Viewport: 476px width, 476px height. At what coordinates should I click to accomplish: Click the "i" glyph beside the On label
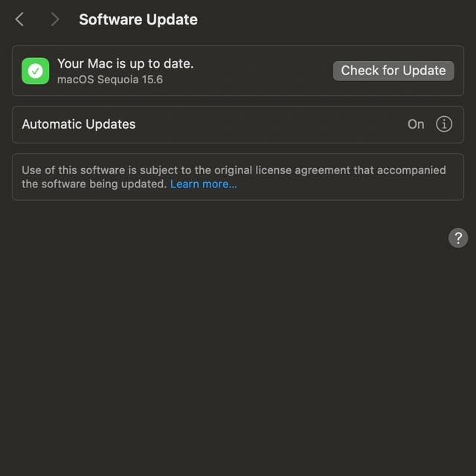coord(444,124)
